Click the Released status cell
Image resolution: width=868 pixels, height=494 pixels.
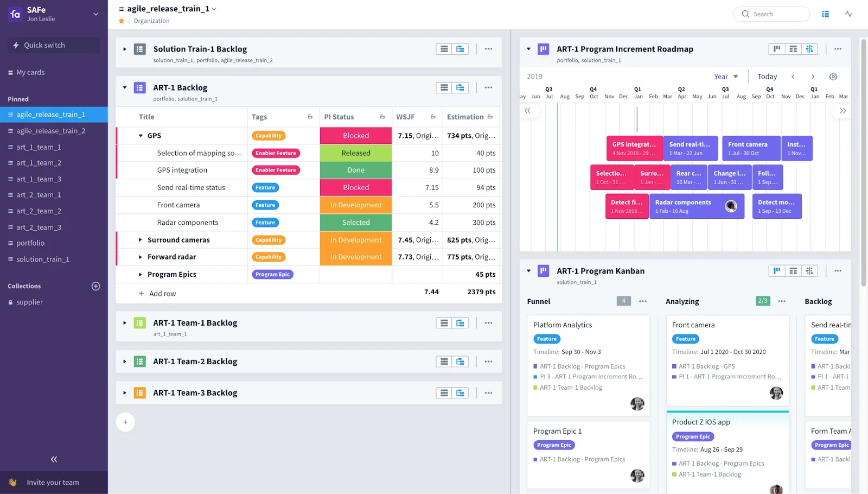point(356,153)
